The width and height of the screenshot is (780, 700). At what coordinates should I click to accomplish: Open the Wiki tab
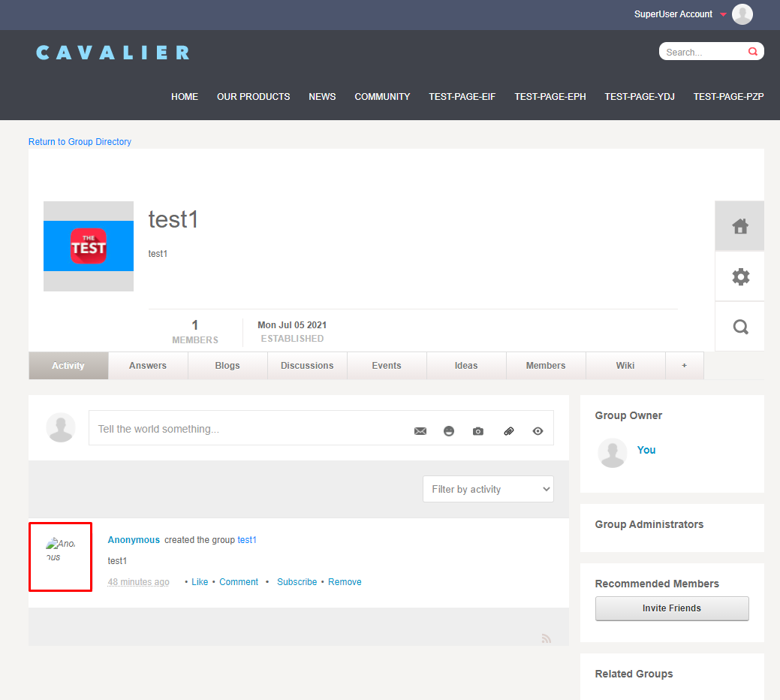tap(625, 365)
